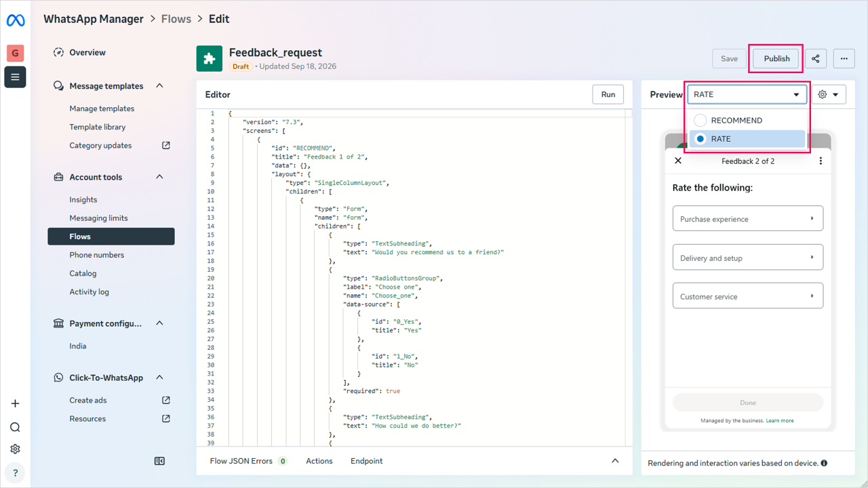868x488 pixels.
Task: Click the Save button
Action: point(729,58)
